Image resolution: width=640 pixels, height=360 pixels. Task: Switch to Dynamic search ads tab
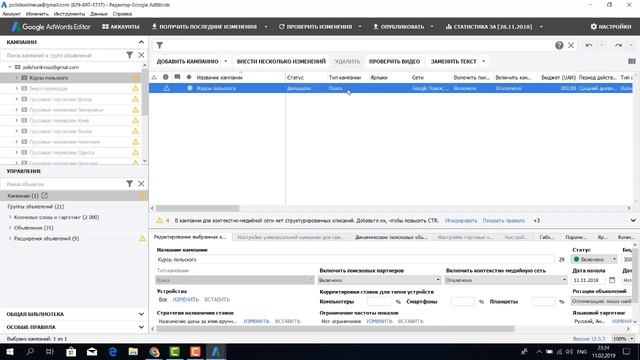tap(391, 237)
